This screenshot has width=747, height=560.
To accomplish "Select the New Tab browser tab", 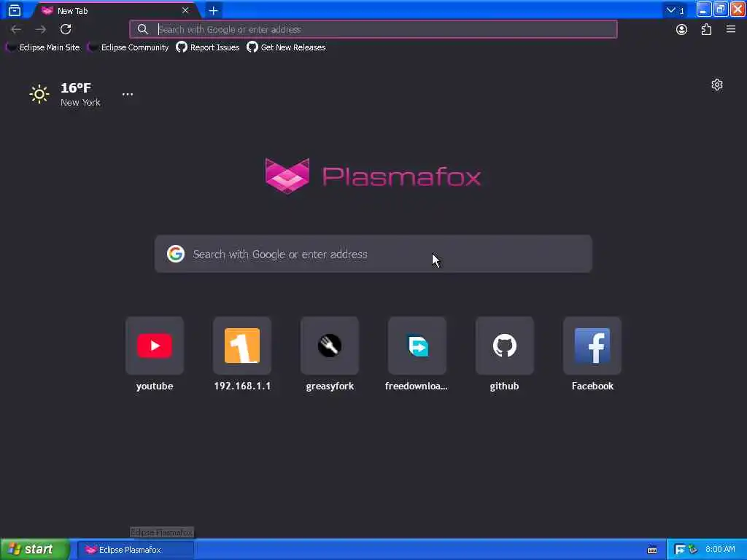I will [115, 10].
